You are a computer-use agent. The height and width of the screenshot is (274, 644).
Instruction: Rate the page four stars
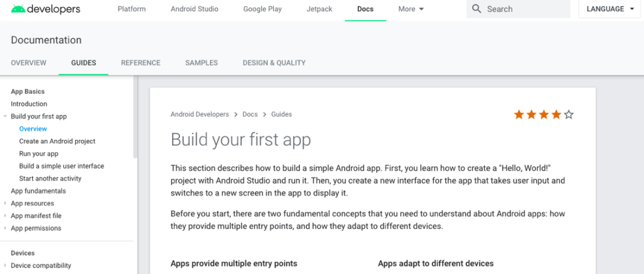tap(556, 114)
